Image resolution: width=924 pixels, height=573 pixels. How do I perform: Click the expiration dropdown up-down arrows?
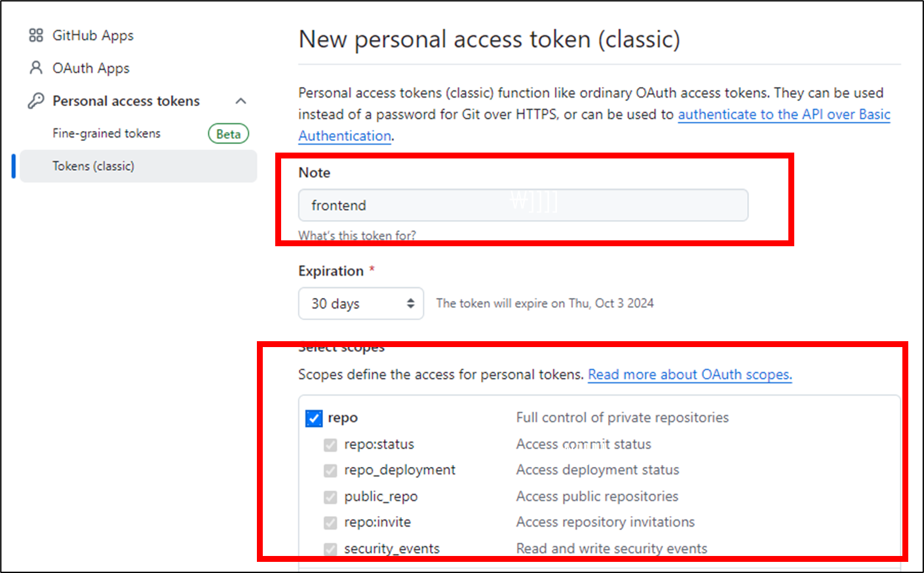410,303
